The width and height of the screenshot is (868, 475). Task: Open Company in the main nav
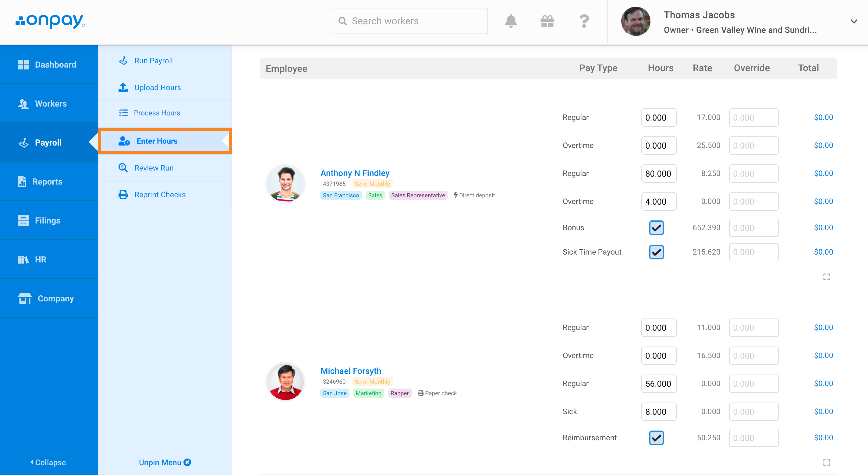(x=49, y=299)
